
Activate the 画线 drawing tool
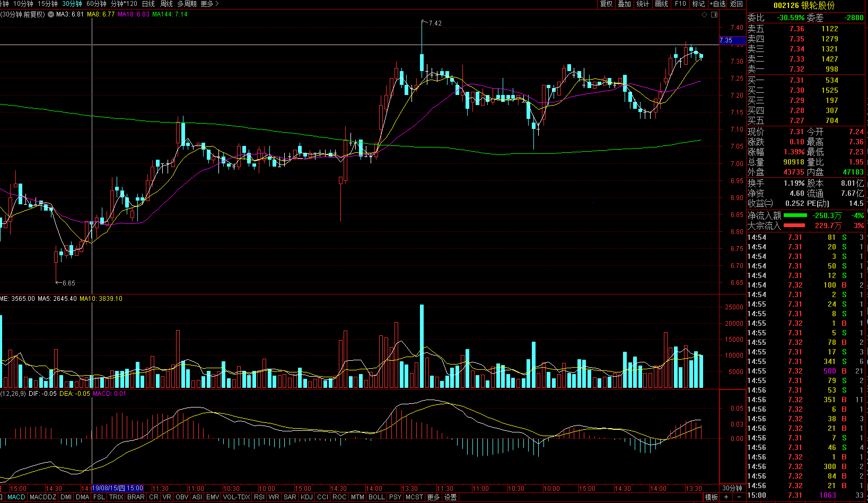coord(662,4)
